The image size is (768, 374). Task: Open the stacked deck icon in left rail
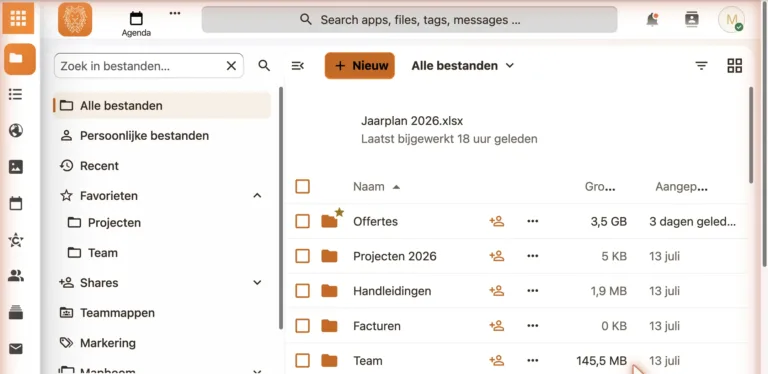16,313
